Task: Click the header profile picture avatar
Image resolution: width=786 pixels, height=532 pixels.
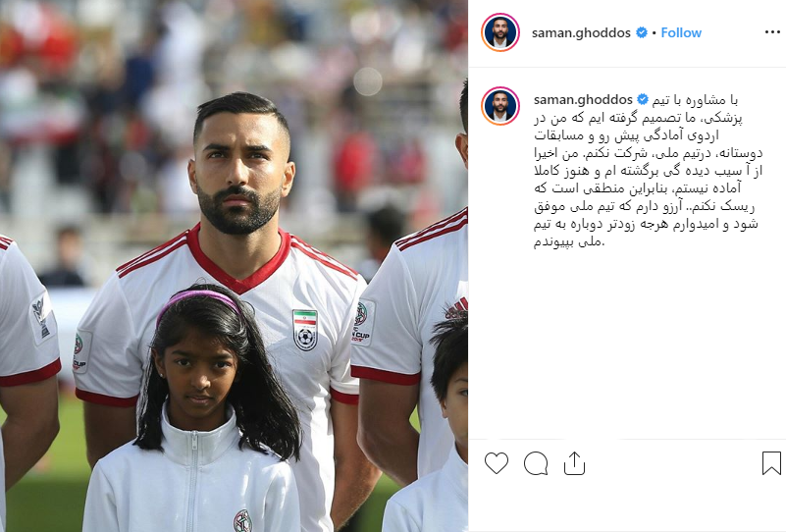Action: pos(500,32)
